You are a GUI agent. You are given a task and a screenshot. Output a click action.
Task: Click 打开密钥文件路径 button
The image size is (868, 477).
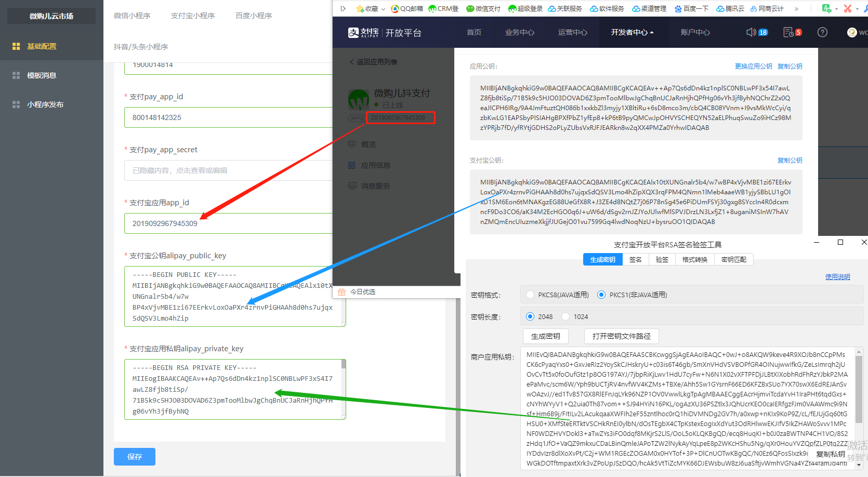tap(622, 336)
